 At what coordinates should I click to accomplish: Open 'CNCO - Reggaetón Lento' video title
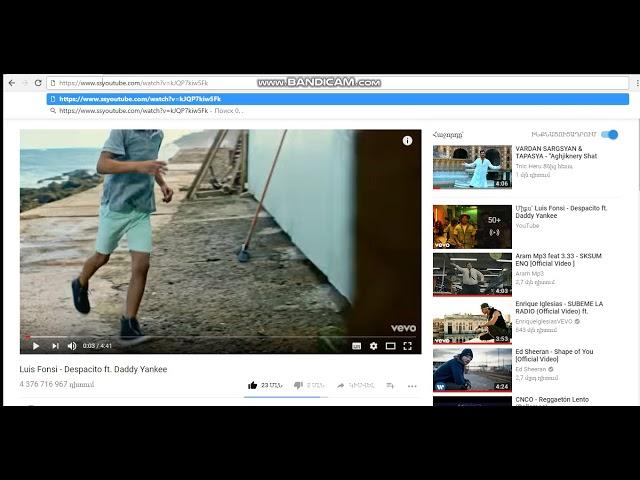pos(552,400)
